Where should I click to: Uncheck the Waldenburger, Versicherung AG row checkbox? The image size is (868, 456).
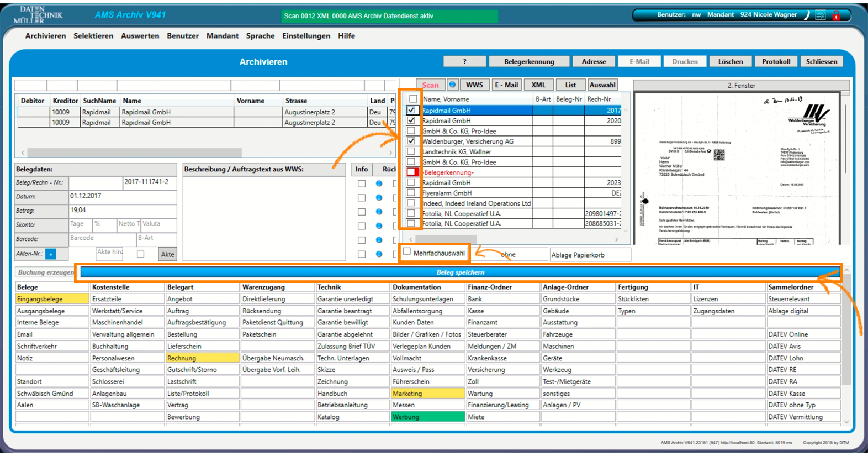(411, 141)
